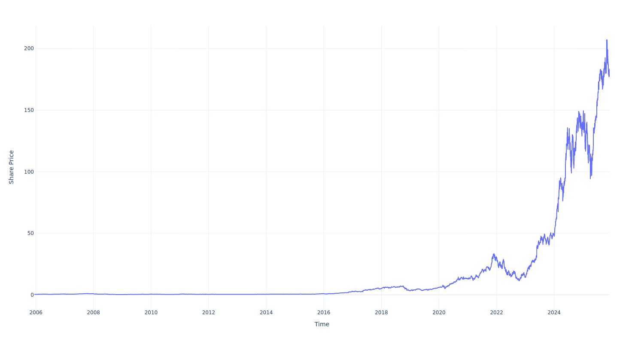Click the "Share Price" y-axis title
This screenshot has width=644, height=343.
[12, 167]
